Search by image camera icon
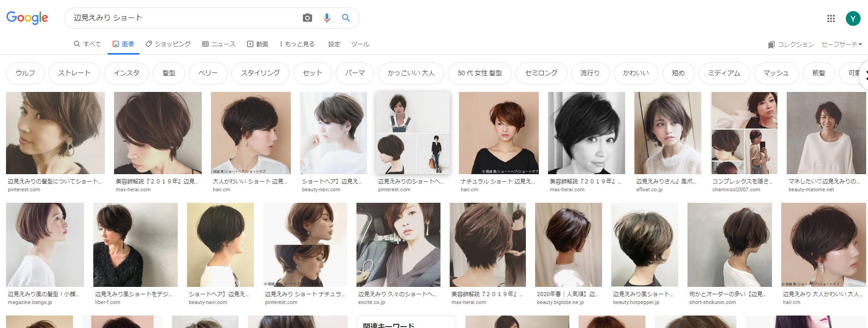This screenshot has width=868, height=328. coord(307,18)
